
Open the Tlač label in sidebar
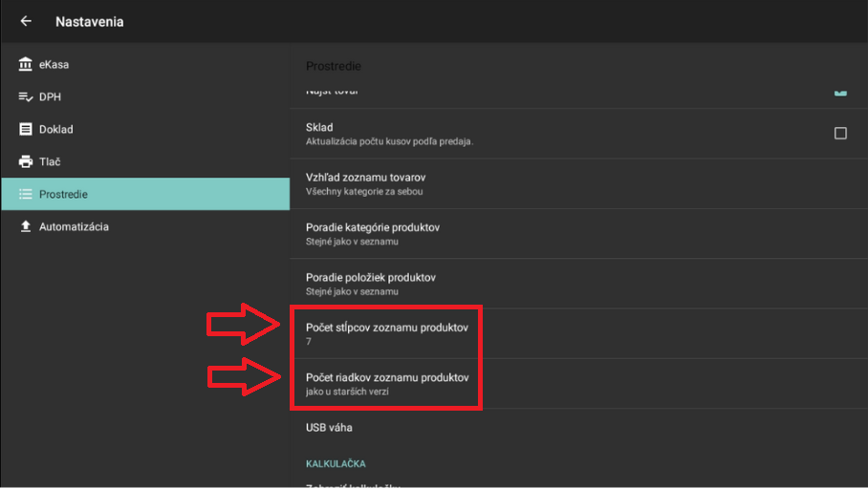[x=50, y=162]
